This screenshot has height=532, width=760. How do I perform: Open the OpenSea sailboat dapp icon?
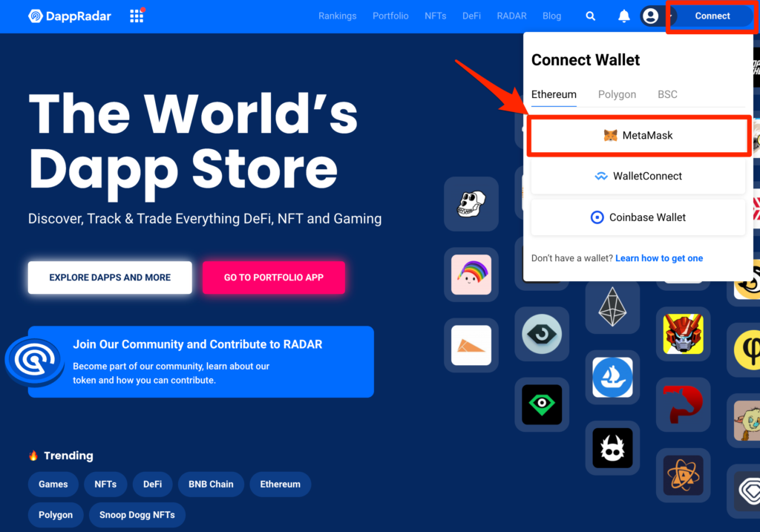coord(612,378)
